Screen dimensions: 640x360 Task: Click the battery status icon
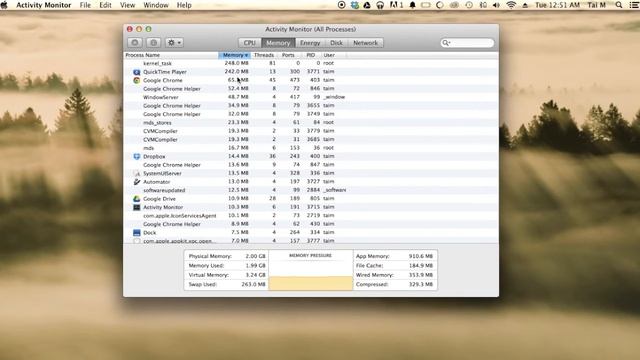pos(426,5)
